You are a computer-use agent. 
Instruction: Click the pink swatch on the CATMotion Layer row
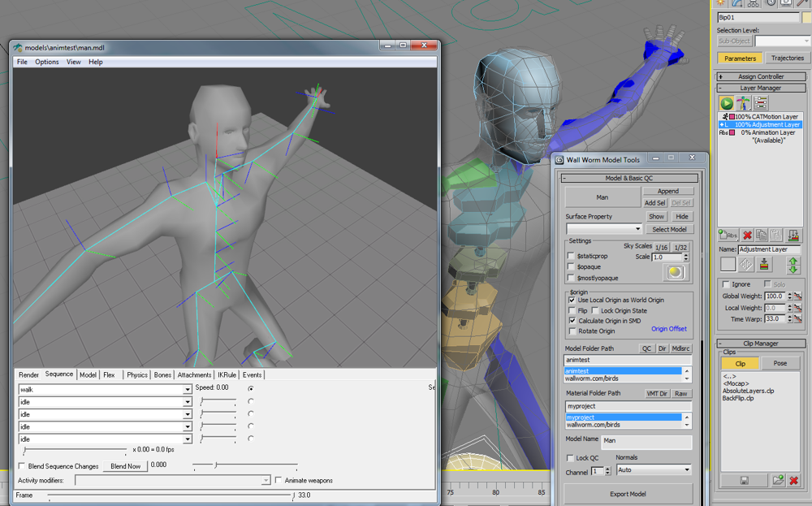click(732, 117)
